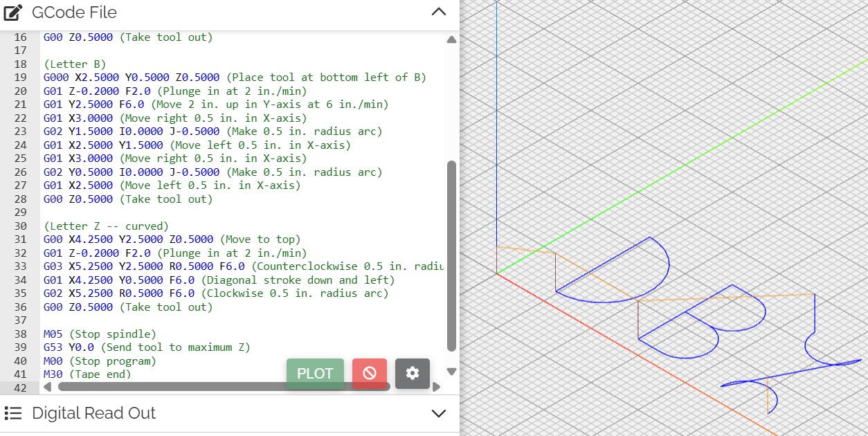Click the Digital Read Out panel title
868x436 pixels.
[93, 414]
